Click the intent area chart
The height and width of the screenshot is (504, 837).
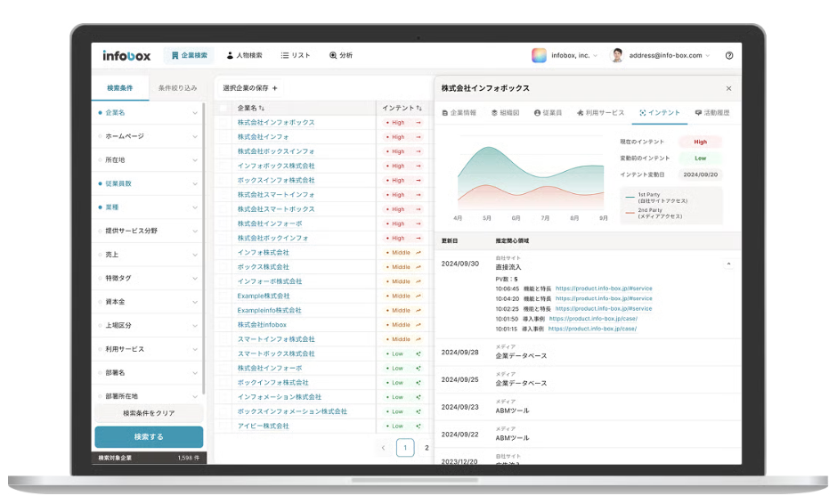click(531, 177)
